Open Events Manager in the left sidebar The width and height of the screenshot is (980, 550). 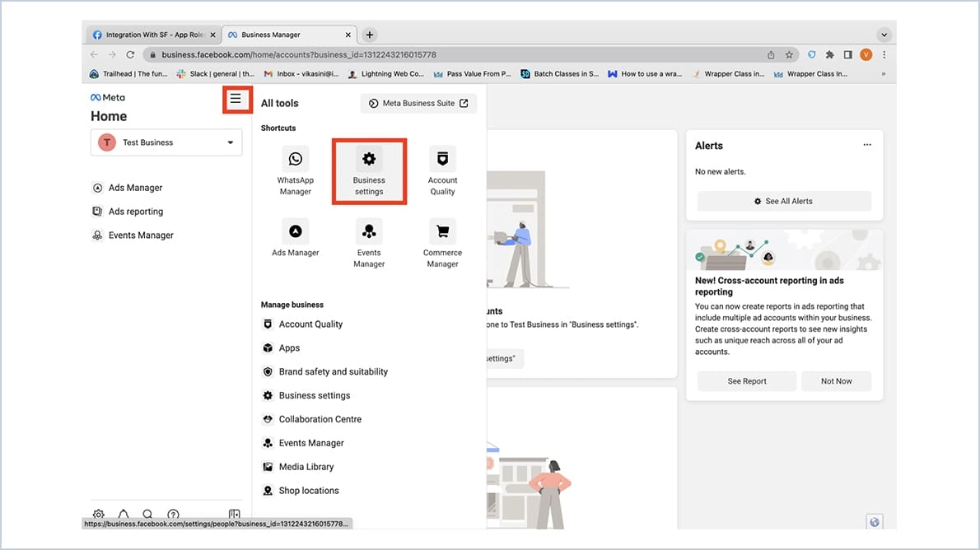(133, 235)
